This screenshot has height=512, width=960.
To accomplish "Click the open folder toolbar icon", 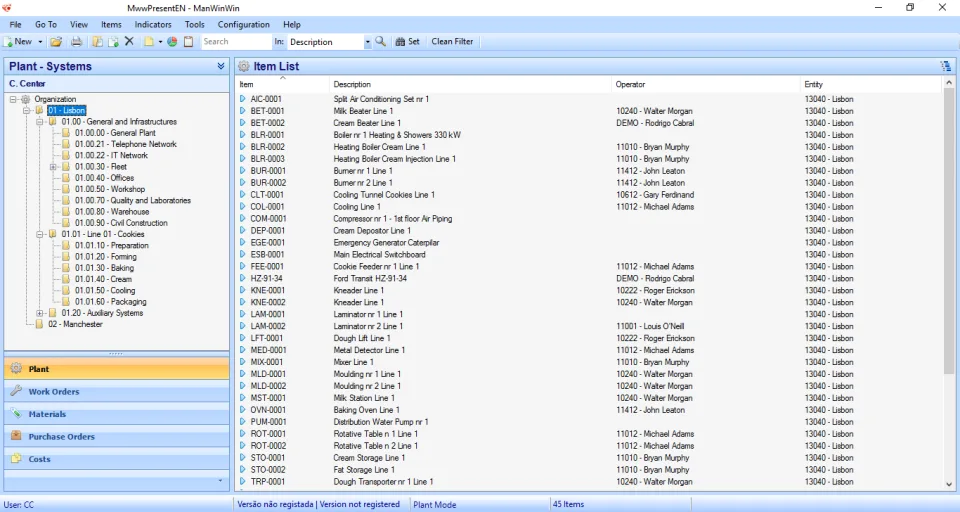I will [56, 42].
